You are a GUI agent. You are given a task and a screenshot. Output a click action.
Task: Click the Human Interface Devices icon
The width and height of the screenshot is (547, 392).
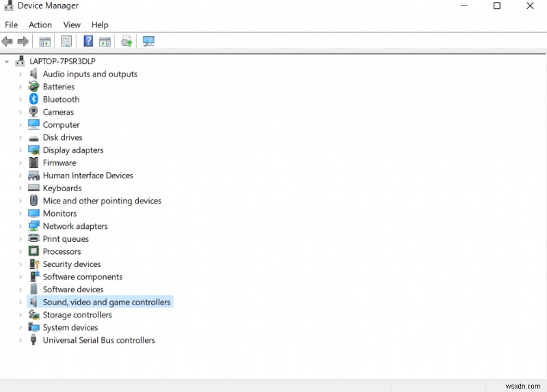point(34,175)
